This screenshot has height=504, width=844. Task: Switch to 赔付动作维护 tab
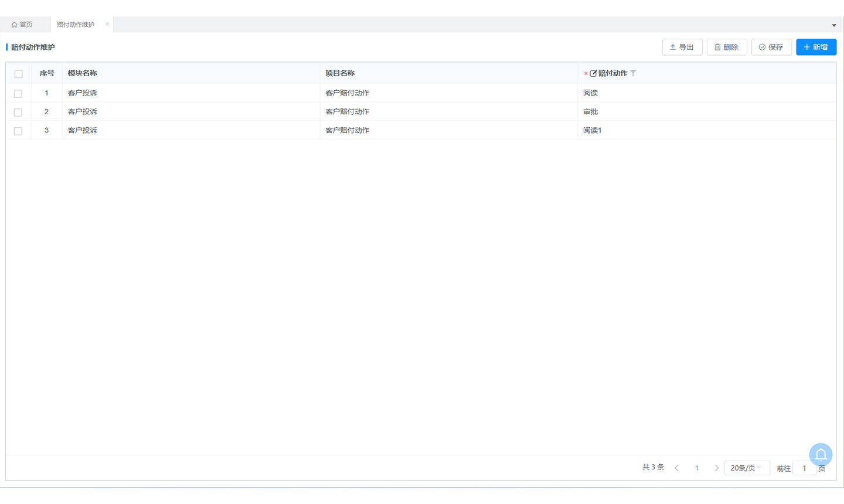(75, 25)
